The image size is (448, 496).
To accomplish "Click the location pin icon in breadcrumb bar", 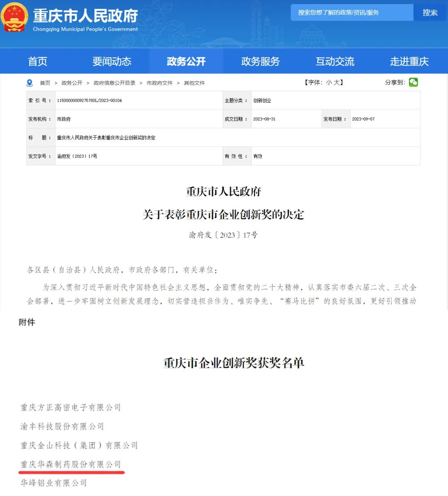I will pyautogui.click(x=29, y=83).
